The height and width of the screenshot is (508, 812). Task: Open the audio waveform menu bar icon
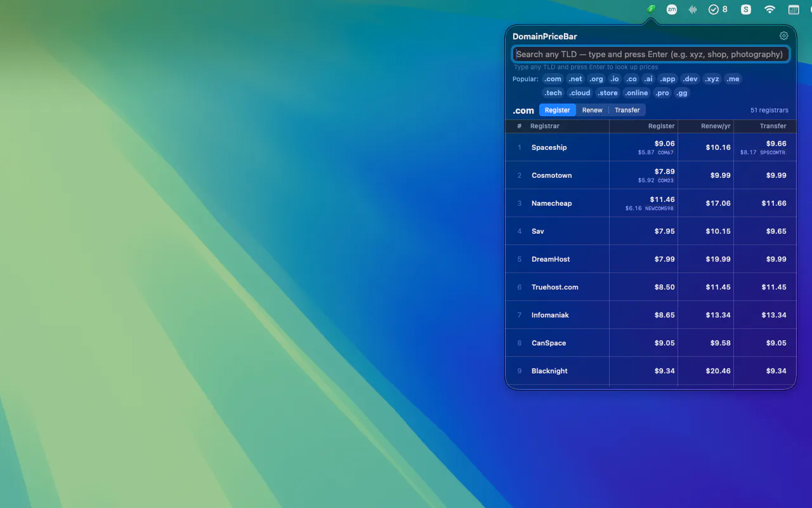tap(693, 10)
